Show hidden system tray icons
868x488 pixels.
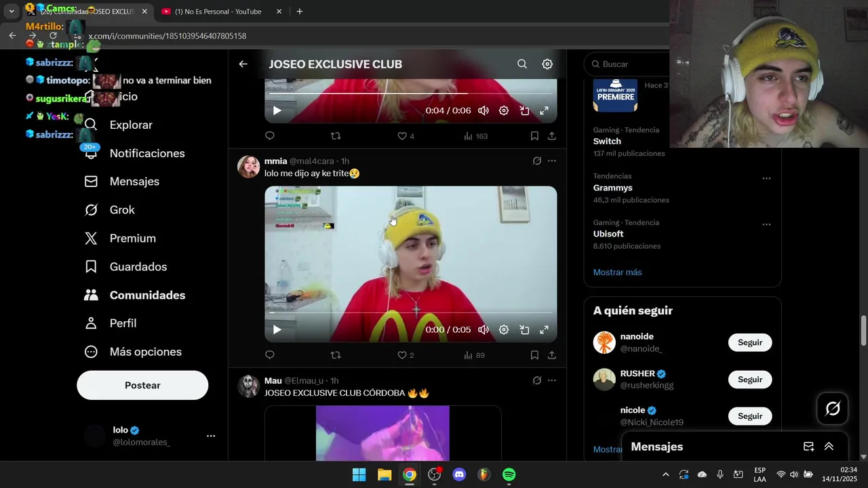coord(665,474)
